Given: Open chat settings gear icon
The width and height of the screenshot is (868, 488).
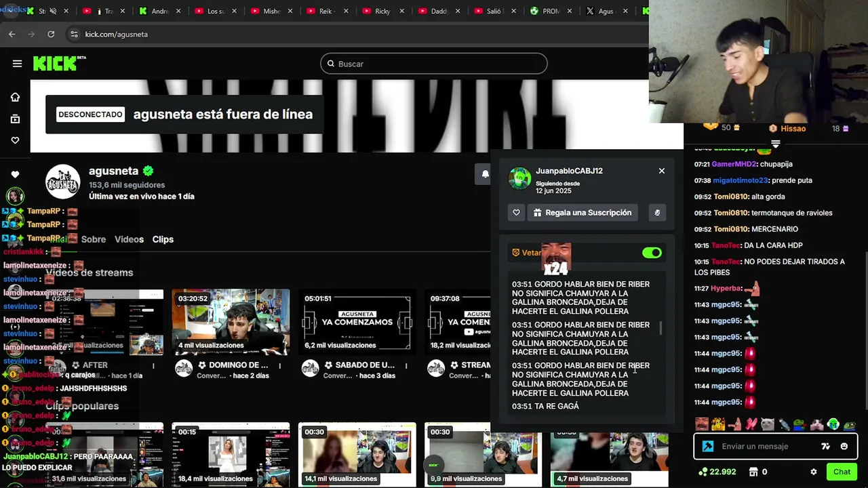Looking at the screenshot, I should click(814, 472).
